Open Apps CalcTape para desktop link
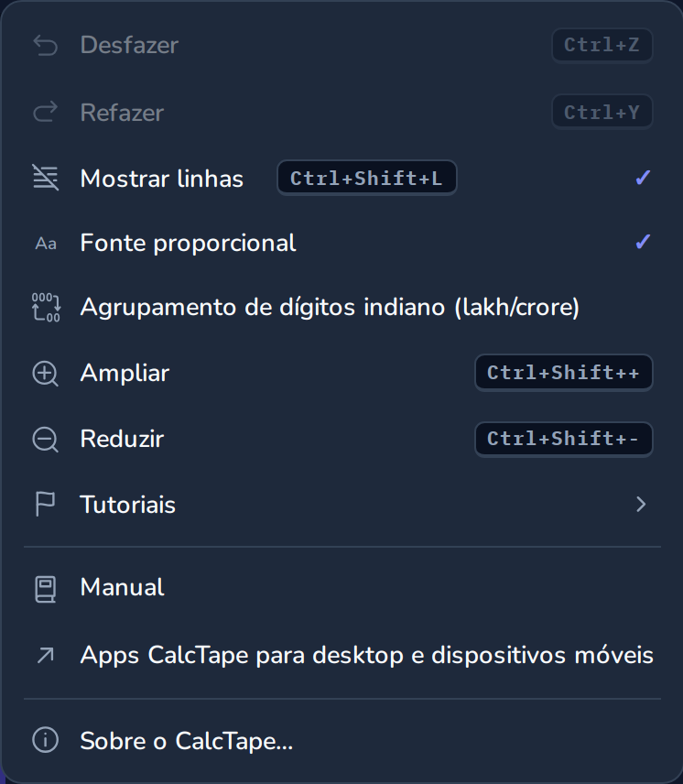 point(341,655)
